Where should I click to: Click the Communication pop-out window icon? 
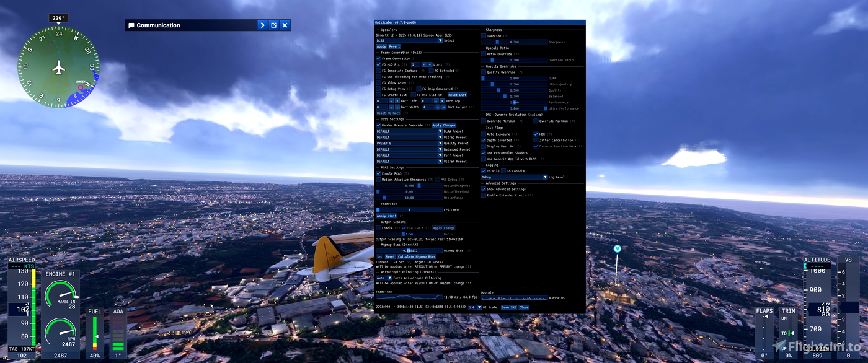click(273, 25)
